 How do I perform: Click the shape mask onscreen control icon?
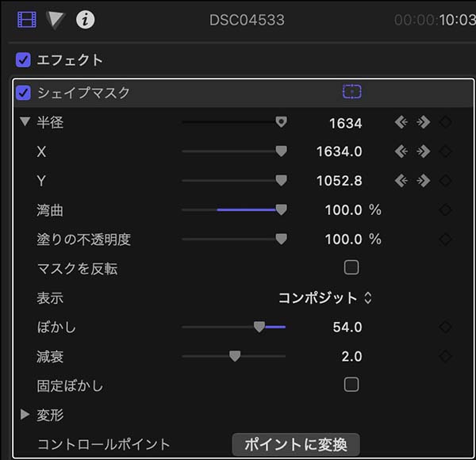point(351,92)
